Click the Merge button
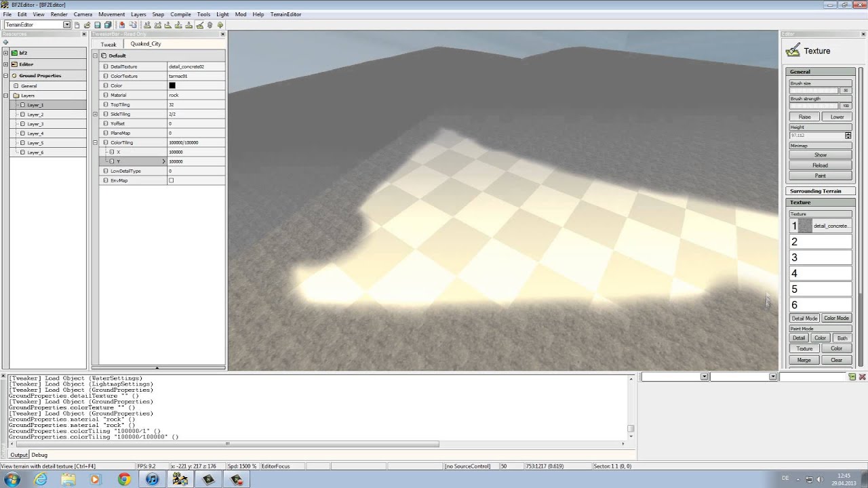This screenshot has height=488, width=868. tap(804, 360)
